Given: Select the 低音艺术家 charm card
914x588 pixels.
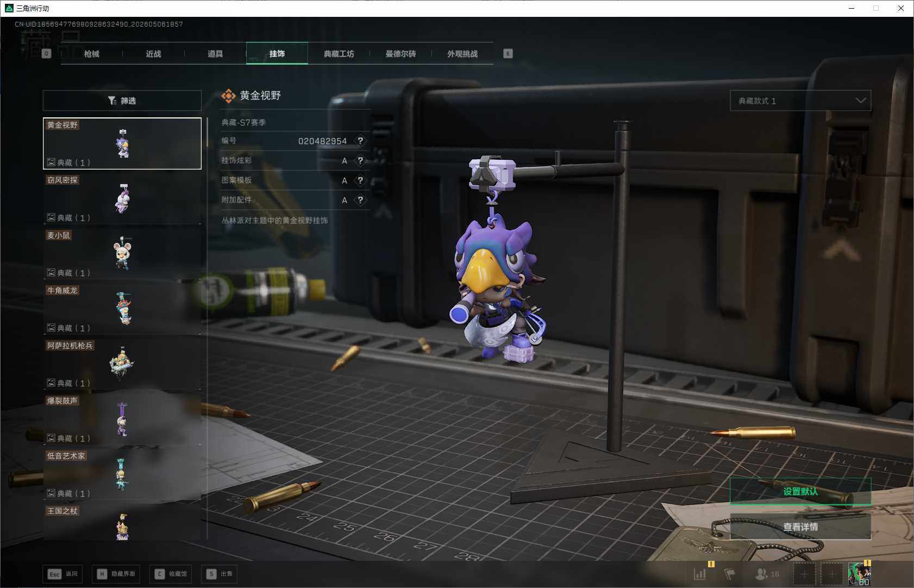Looking at the screenshot, I should [x=122, y=474].
